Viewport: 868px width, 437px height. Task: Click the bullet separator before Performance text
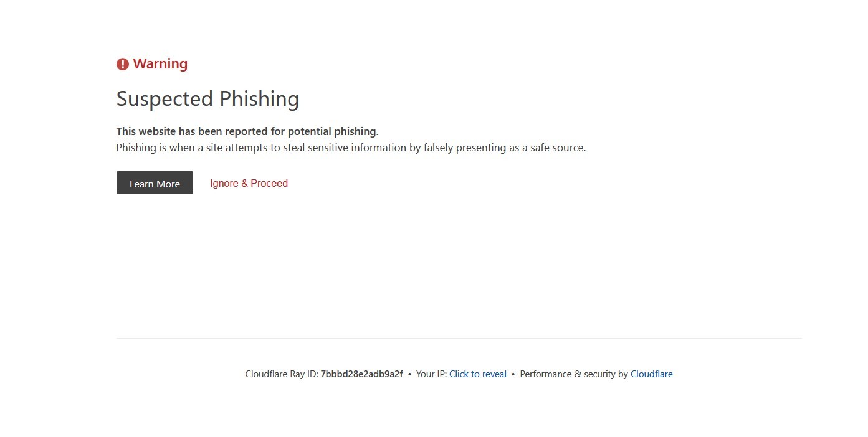point(513,374)
